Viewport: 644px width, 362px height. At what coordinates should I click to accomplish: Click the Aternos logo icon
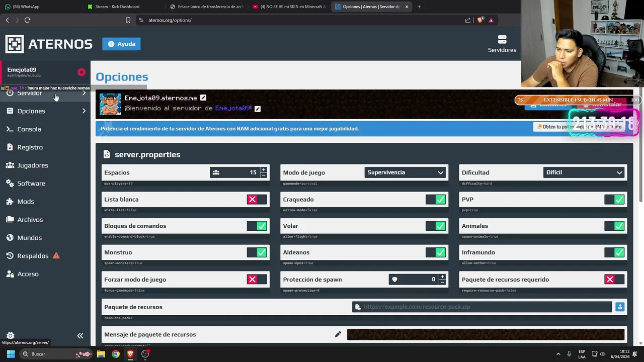pyautogui.click(x=15, y=44)
